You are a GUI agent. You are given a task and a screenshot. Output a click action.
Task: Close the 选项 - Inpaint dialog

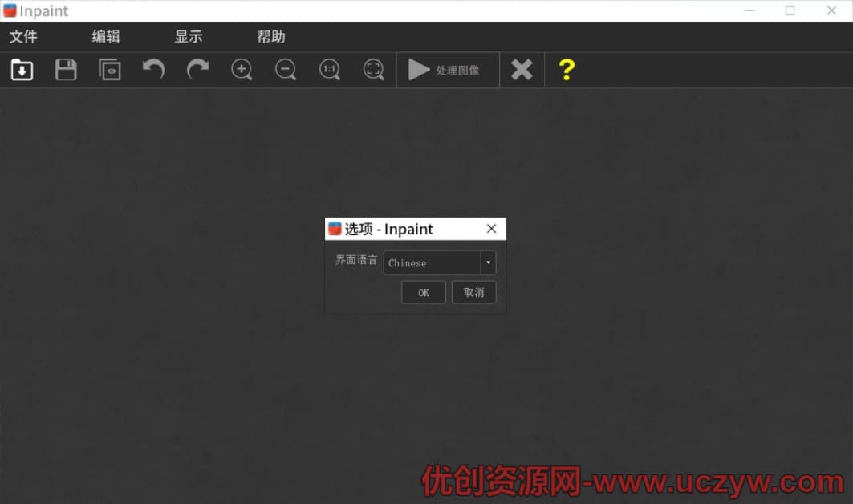tap(491, 228)
